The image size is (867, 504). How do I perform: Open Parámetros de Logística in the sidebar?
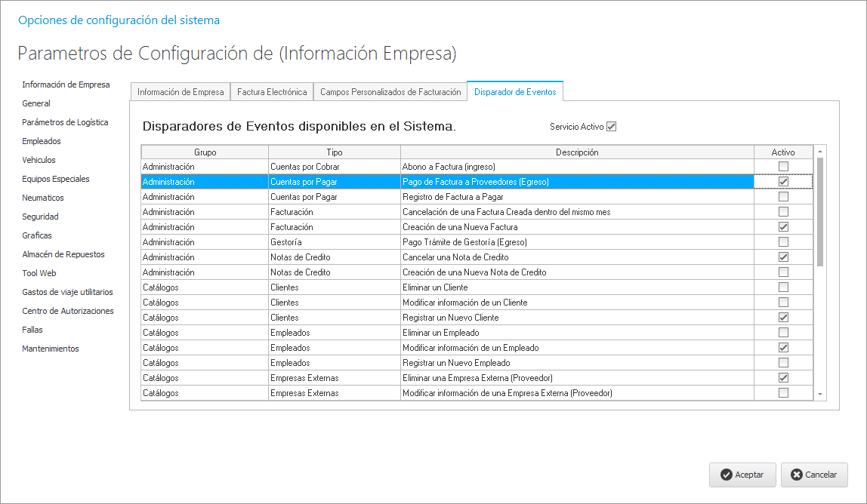click(x=65, y=122)
